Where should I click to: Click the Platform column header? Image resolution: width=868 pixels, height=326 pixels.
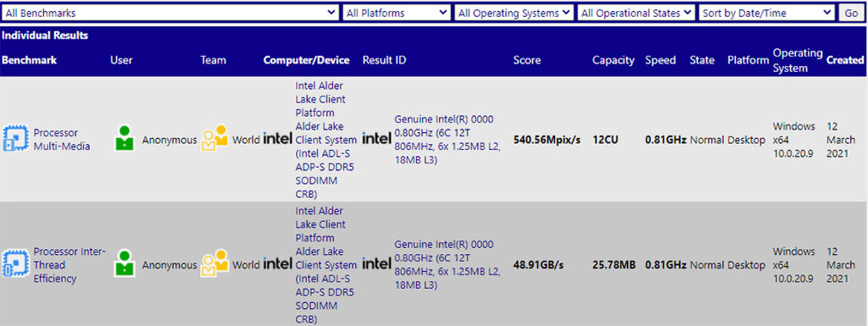coord(748,60)
